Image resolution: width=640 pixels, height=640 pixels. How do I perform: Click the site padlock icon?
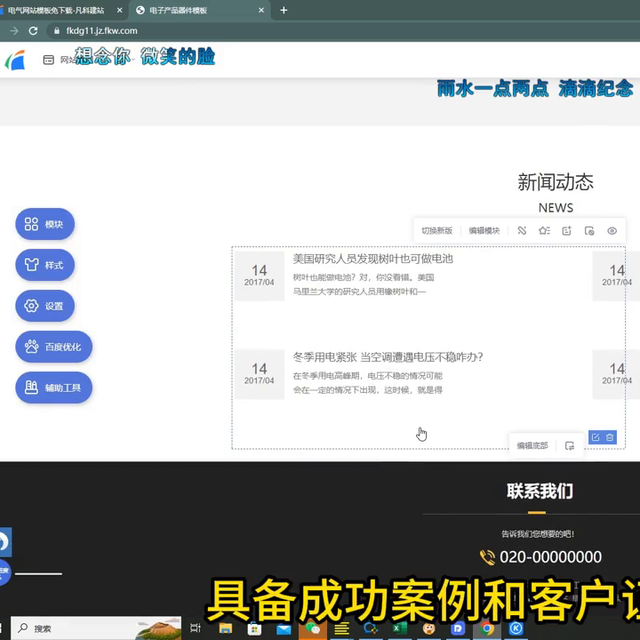coord(57,31)
